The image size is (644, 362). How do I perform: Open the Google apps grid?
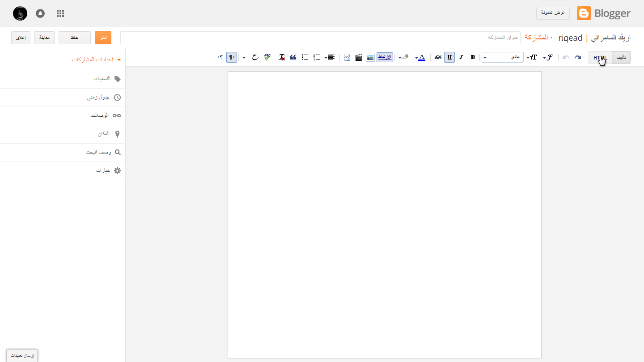(60, 13)
